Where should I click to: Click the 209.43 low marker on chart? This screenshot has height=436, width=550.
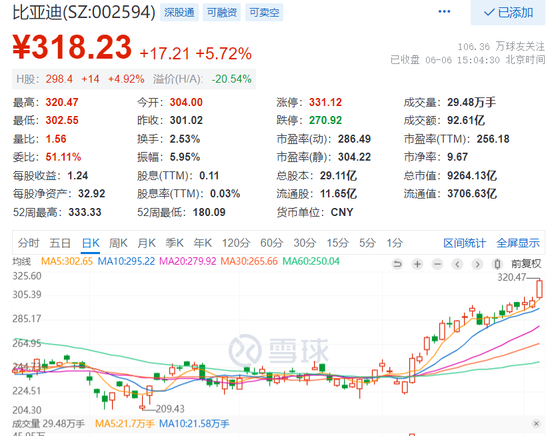(x=170, y=409)
